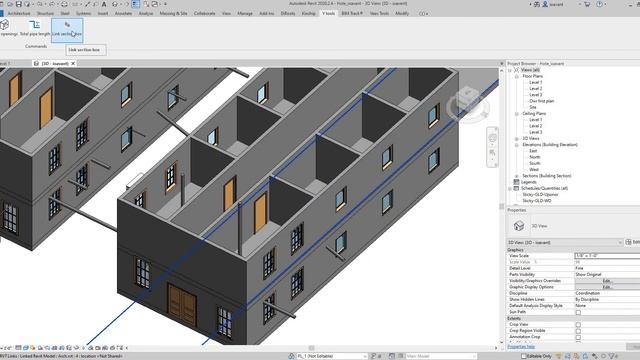This screenshot has height=360, width=640.
Task: Click the selection filter icon in status bar
Action: 613,356
